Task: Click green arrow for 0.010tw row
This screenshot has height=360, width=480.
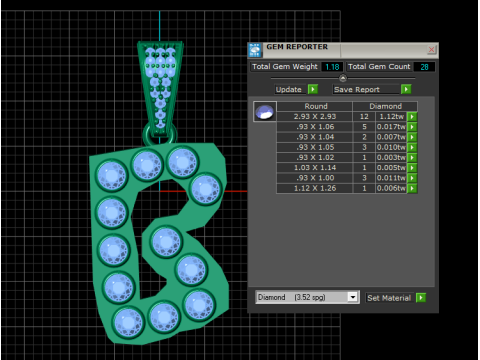Action: [x=412, y=147]
